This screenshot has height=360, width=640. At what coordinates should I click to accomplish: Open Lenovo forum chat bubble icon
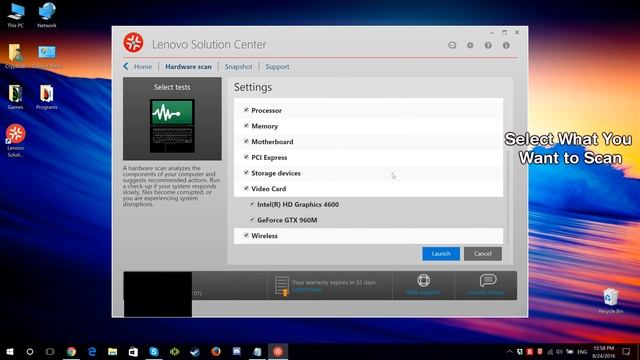coord(488,280)
